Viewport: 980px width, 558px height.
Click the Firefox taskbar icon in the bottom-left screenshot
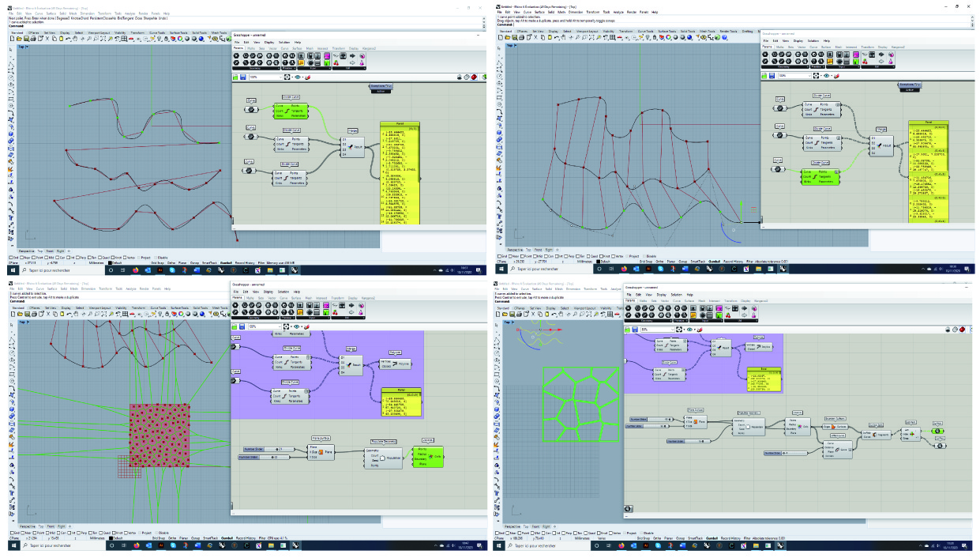tap(138, 545)
